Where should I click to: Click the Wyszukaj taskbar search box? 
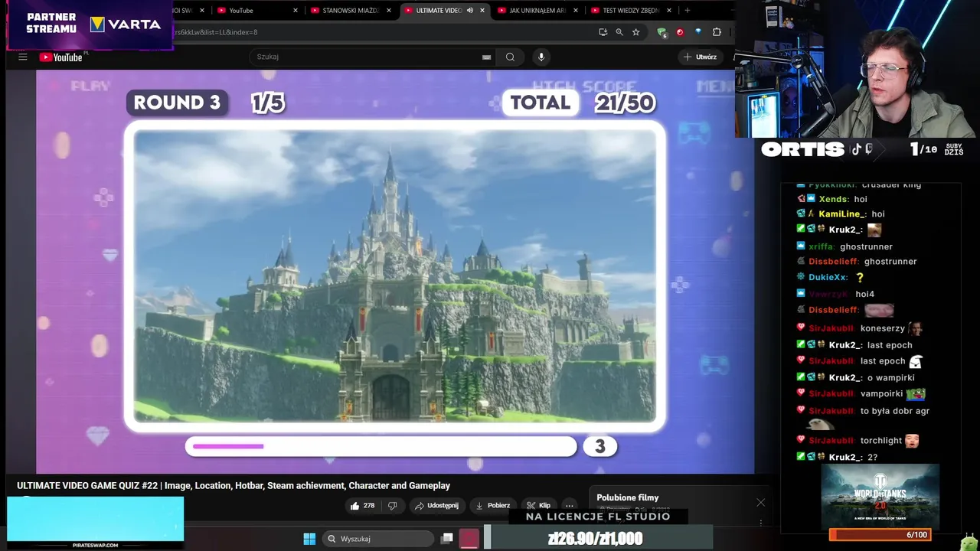(378, 539)
